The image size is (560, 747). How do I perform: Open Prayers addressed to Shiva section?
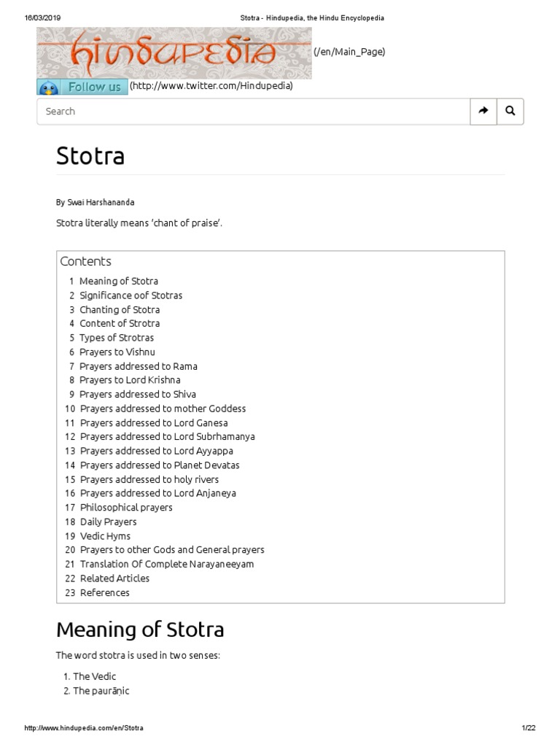(137, 394)
